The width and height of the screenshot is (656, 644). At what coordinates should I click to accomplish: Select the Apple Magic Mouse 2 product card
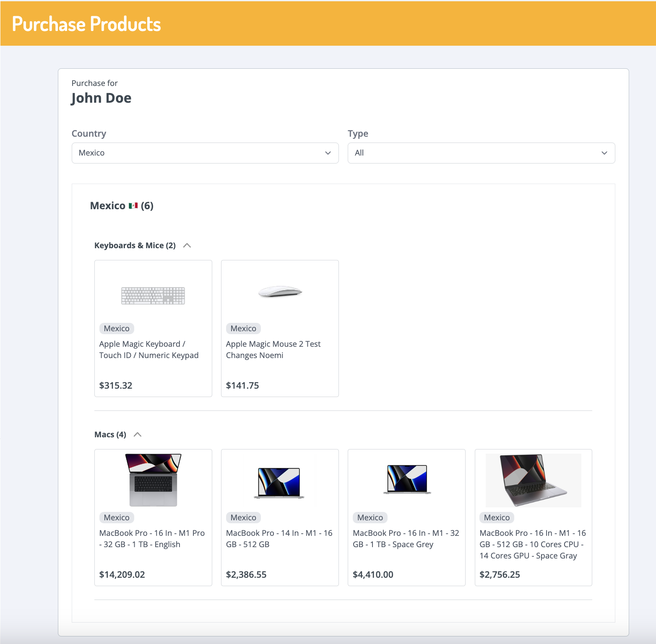[279, 328]
